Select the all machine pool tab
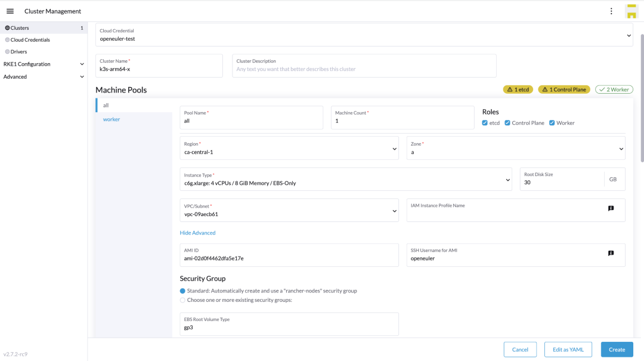This screenshot has height=361, width=644. tap(106, 105)
